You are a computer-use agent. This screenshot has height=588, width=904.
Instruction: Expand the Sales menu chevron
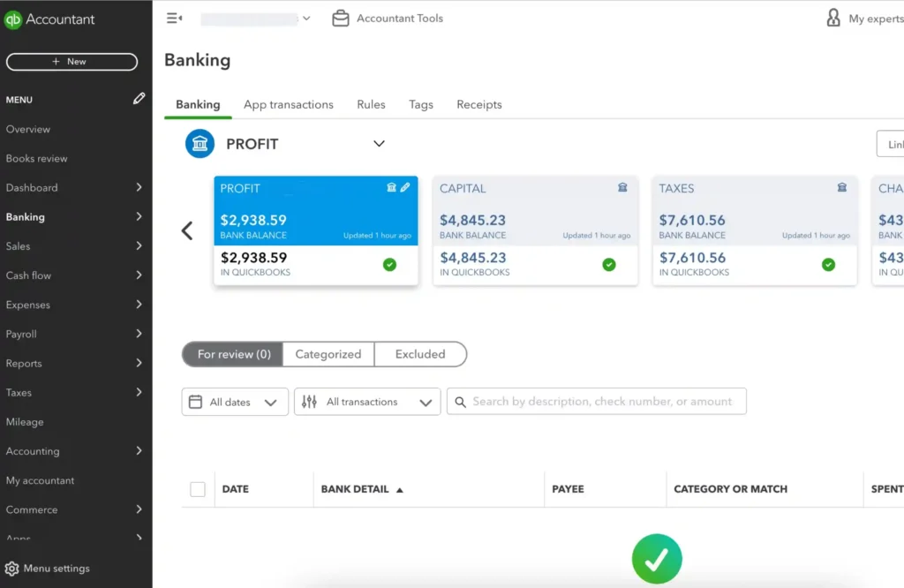139,246
